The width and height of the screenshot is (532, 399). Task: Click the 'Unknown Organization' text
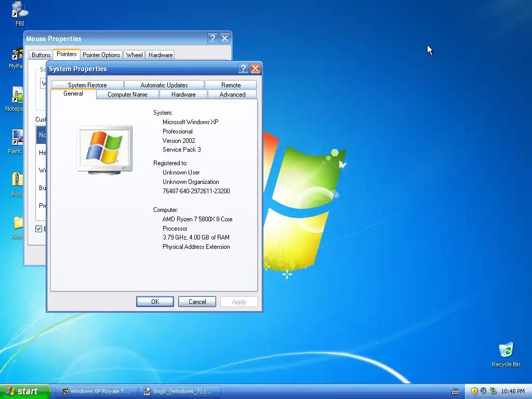pyautogui.click(x=191, y=182)
